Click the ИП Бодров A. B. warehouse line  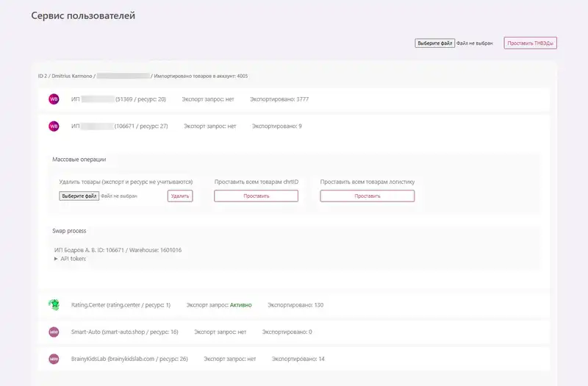pyautogui.click(x=118, y=250)
